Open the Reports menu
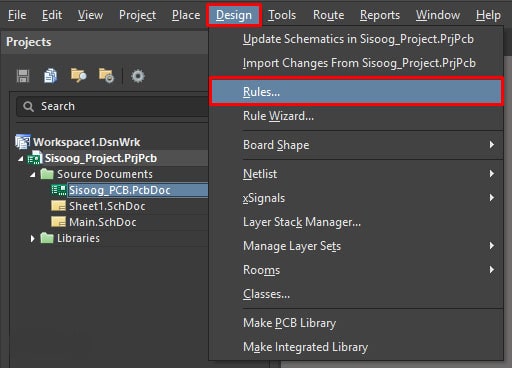The image size is (512, 368). tap(380, 15)
